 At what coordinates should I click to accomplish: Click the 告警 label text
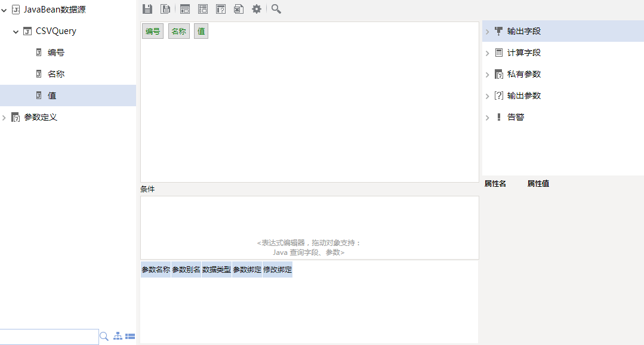pyautogui.click(x=516, y=117)
